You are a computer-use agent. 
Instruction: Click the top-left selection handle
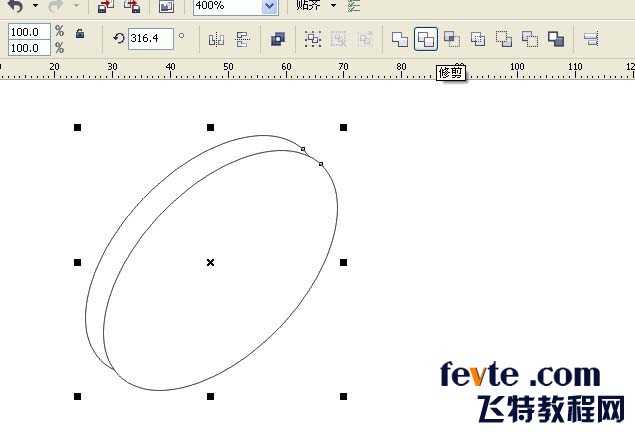(x=77, y=128)
